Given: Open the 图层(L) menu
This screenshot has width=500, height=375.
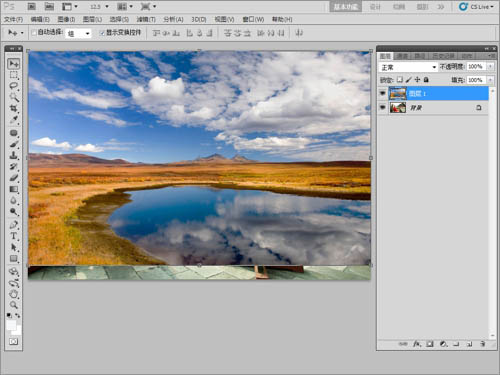Looking at the screenshot, I should tap(92, 20).
